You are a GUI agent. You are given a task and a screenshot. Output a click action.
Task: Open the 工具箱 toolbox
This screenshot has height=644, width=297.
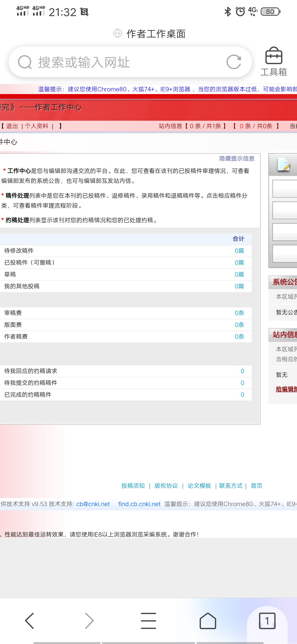click(x=274, y=61)
